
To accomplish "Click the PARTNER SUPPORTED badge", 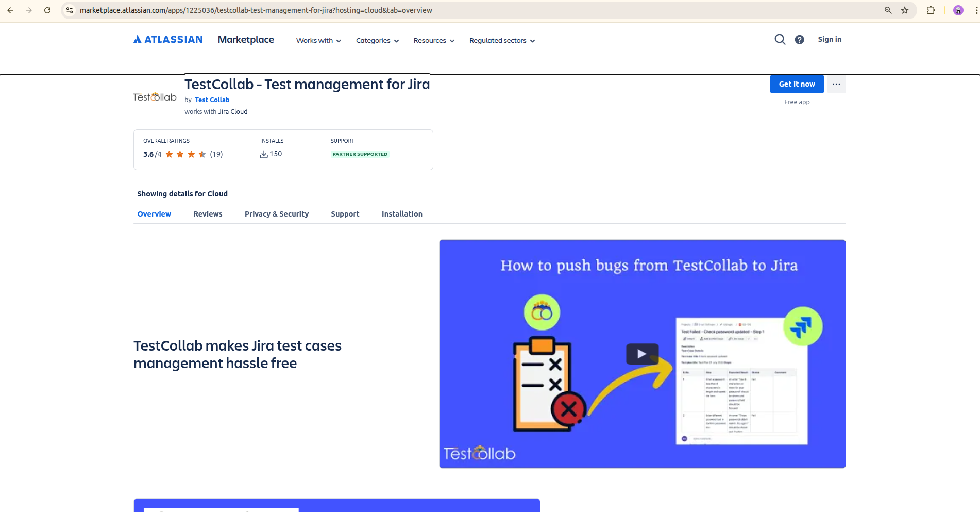I will pos(360,154).
